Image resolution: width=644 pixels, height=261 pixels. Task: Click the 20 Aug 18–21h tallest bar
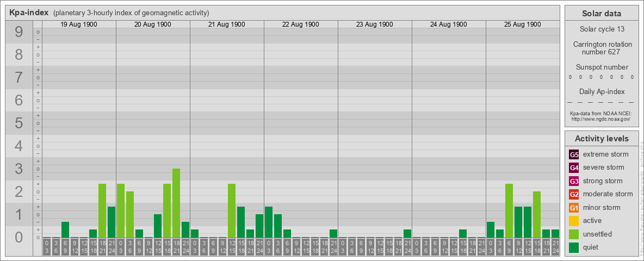tap(176, 203)
